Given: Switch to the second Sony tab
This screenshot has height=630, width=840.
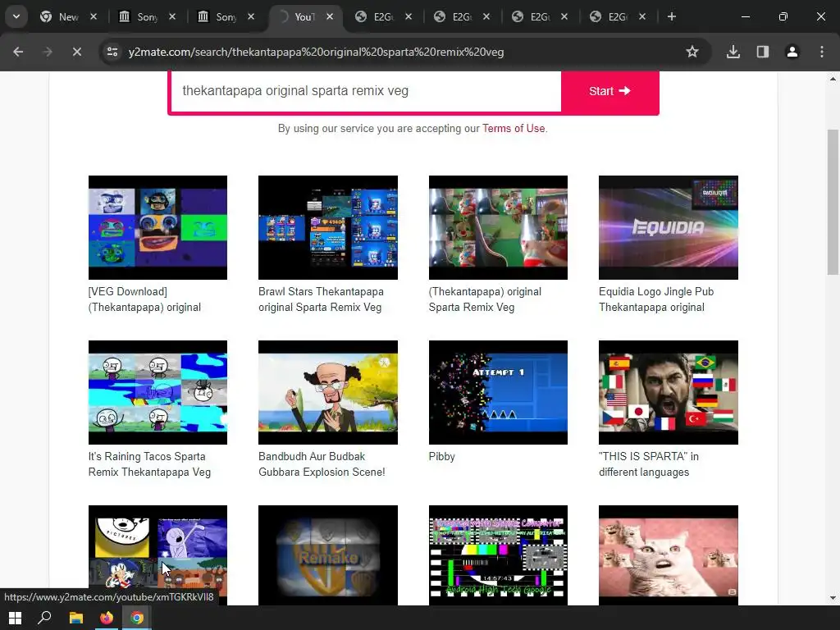Looking at the screenshot, I should [x=226, y=16].
